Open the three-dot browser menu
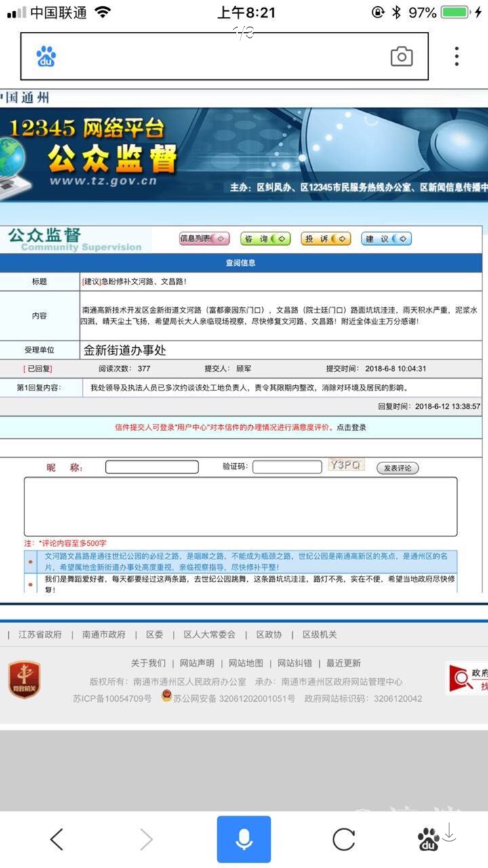488x868 pixels. point(457,57)
